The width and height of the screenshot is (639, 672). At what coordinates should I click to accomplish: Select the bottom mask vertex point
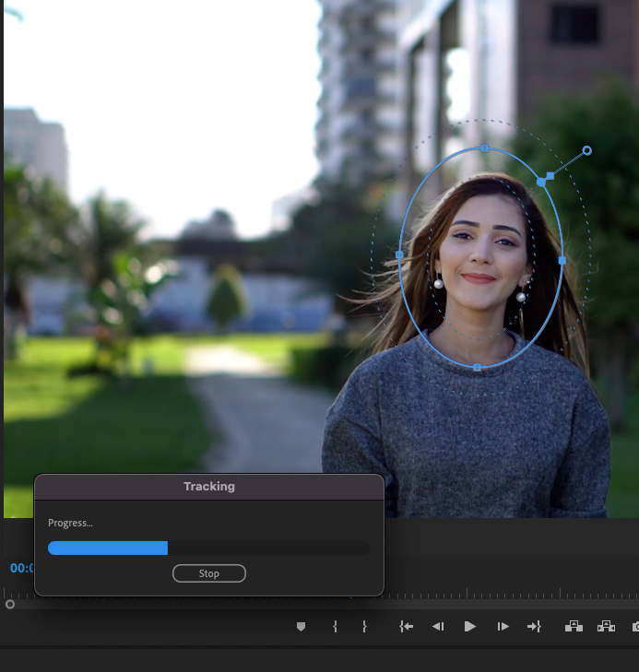[x=477, y=367]
